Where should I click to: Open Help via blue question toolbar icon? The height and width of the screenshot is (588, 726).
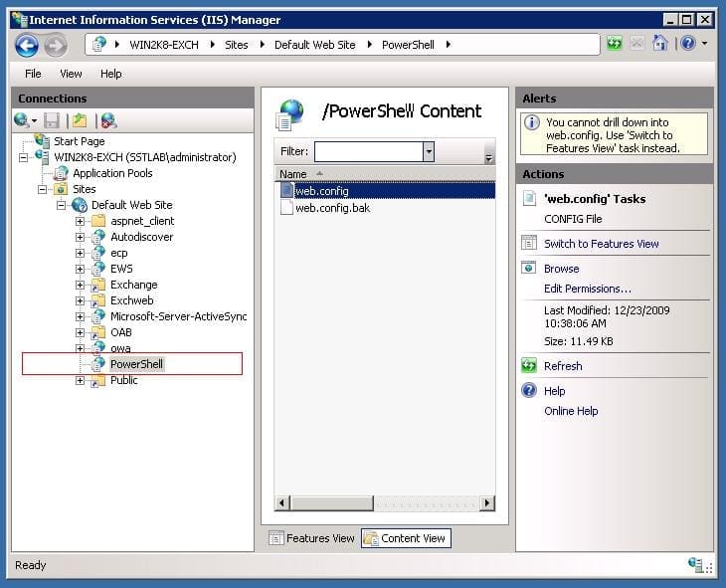688,44
